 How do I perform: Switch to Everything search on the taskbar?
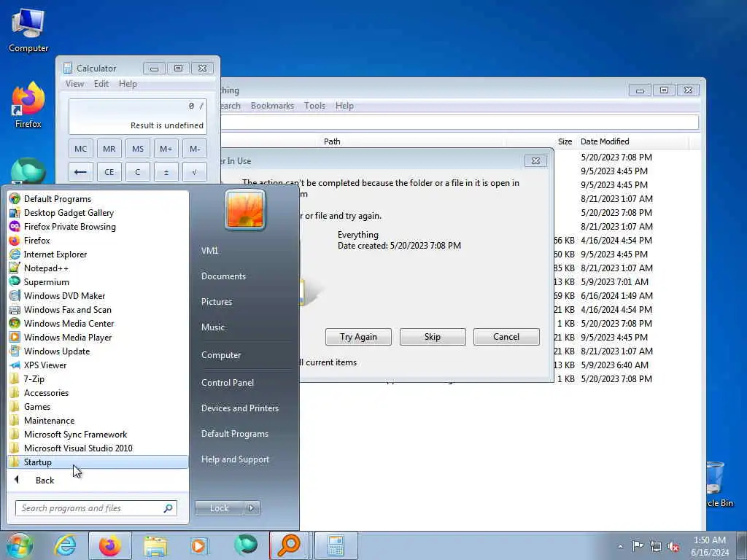[289, 545]
